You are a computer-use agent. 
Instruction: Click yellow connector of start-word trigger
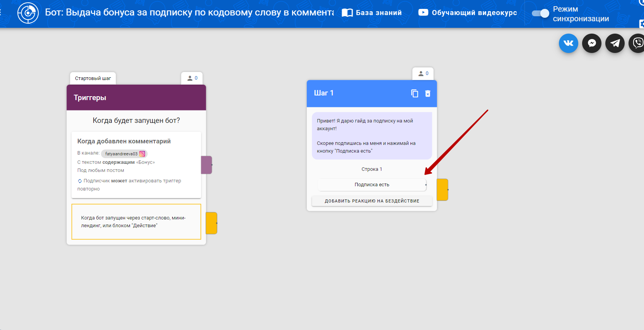tap(211, 223)
